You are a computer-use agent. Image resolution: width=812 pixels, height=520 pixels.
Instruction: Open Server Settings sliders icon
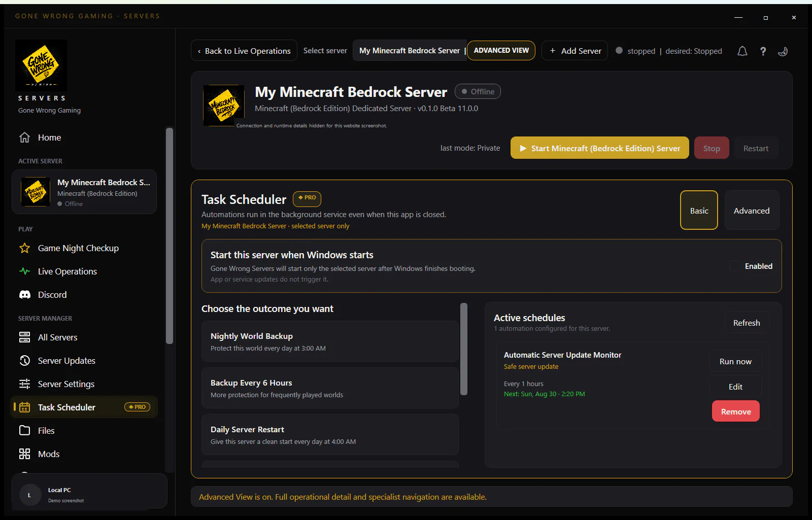click(x=24, y=384)
